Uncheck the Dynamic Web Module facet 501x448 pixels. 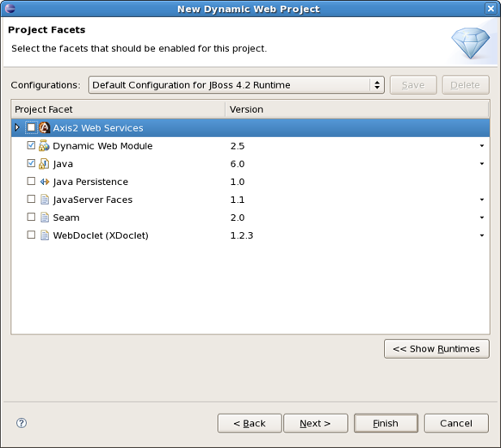31,145
